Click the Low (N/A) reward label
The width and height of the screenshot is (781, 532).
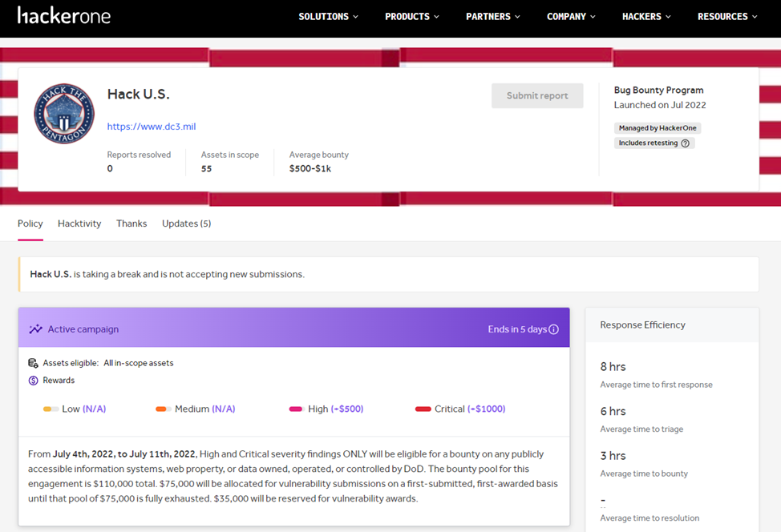click(x=83, y=409)
